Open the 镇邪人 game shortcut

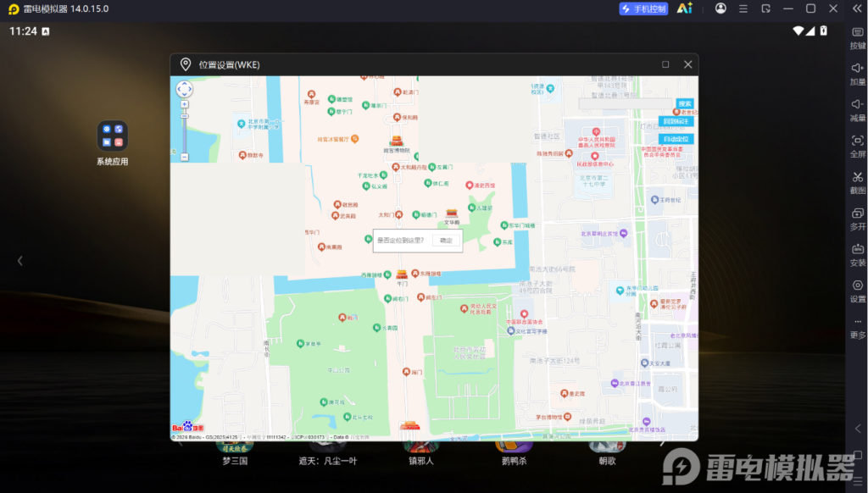[420, 452]
